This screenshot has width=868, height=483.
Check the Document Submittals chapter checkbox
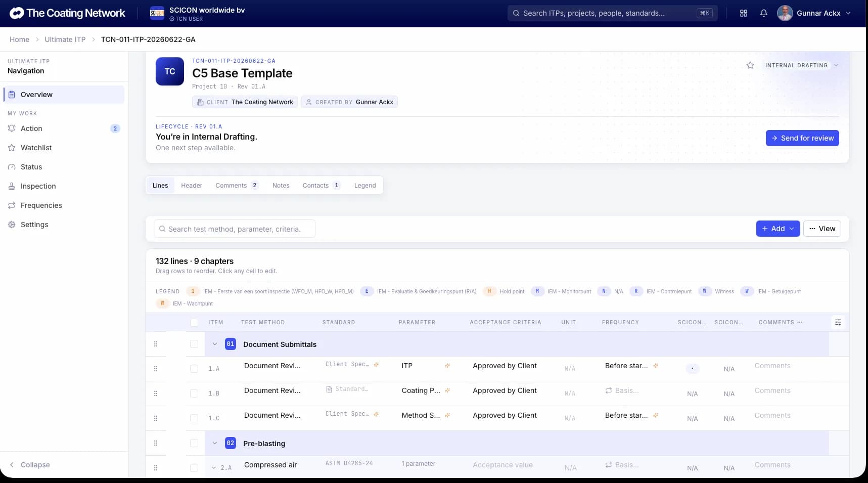point(194,344)
